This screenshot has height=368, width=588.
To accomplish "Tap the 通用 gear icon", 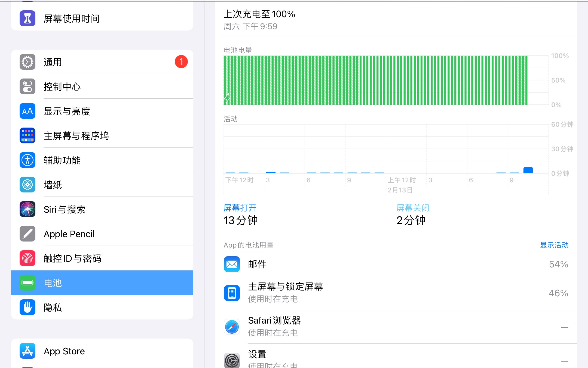I will (27, 62).
